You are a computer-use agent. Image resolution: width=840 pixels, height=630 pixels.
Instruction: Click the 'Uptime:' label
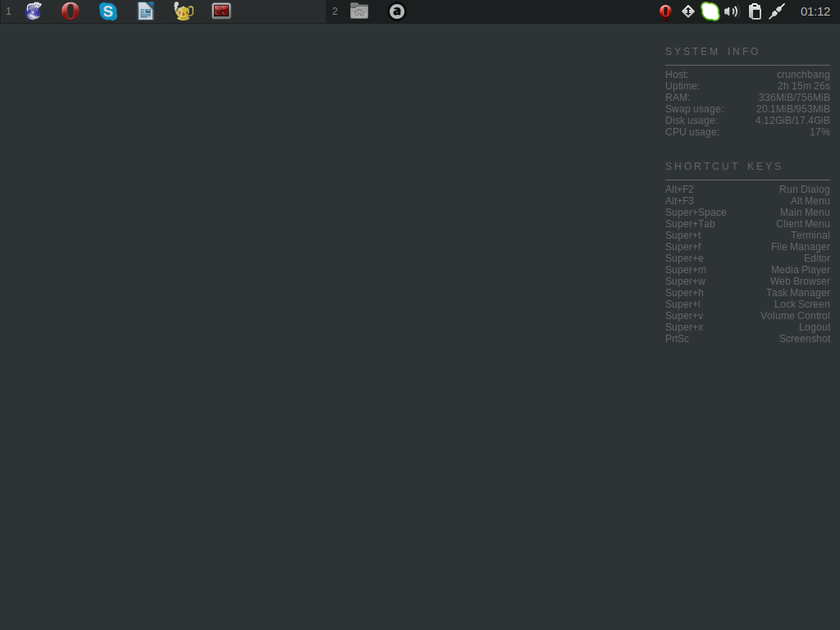point(682,85)
